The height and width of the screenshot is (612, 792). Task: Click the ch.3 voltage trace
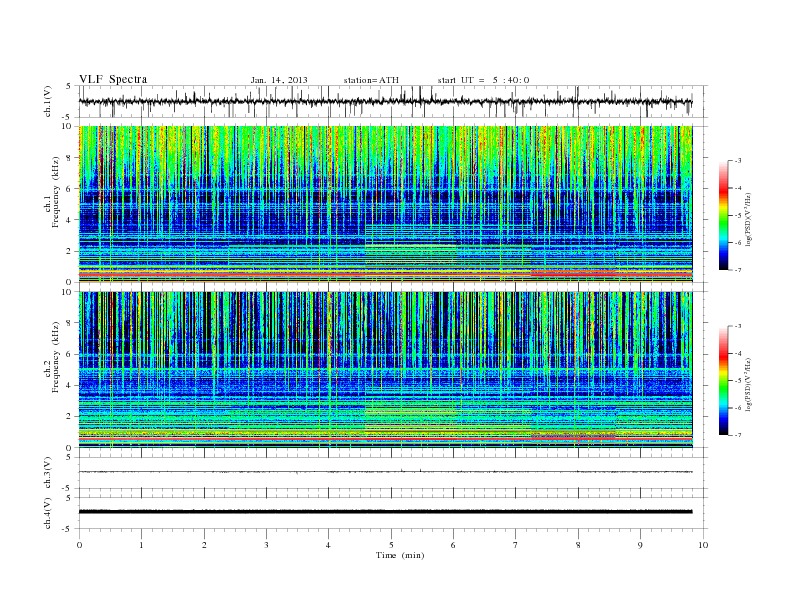tap(385, 472)
